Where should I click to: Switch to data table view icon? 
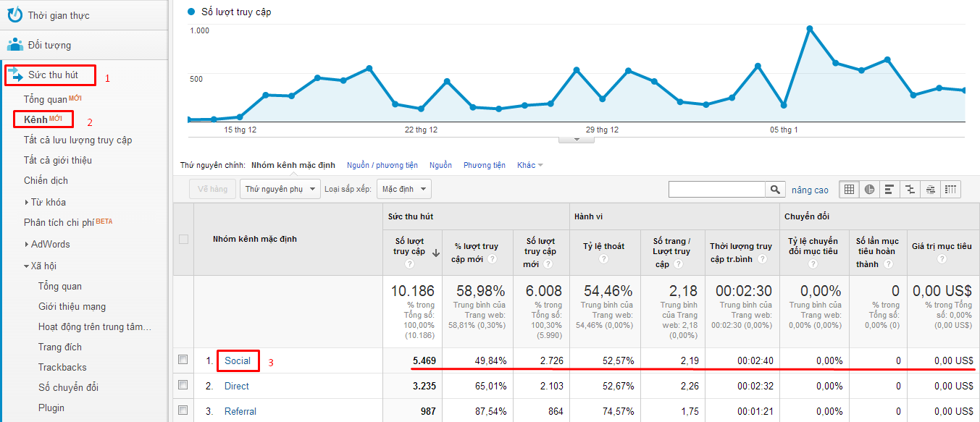coord(849,190)
